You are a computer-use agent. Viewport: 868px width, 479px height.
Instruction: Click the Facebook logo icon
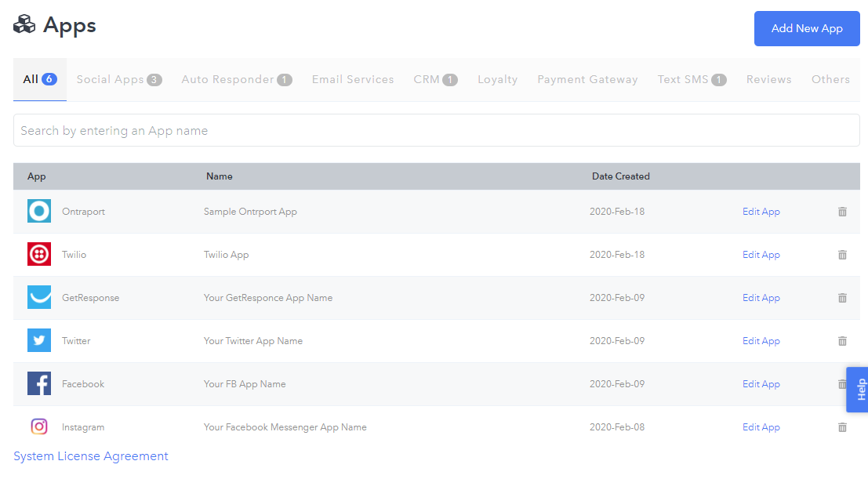tap(39, 384)
